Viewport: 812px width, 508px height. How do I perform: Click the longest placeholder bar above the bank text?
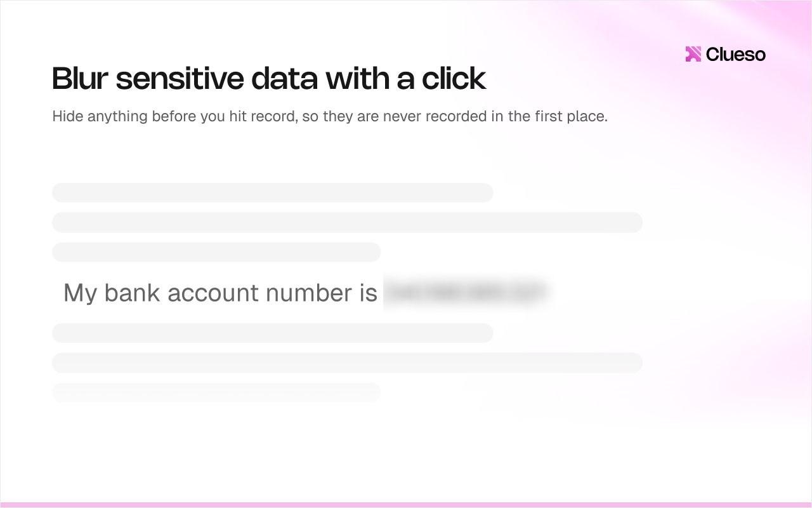click(347, 222)
